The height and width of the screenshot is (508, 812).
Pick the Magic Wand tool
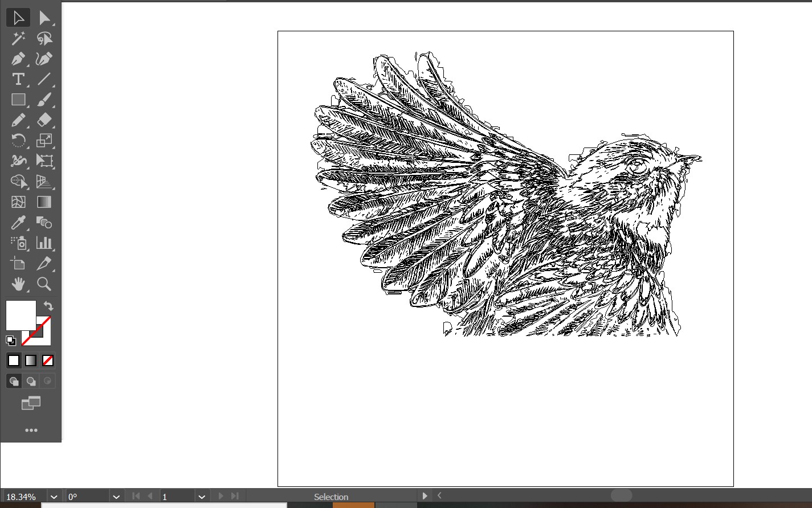18,38
